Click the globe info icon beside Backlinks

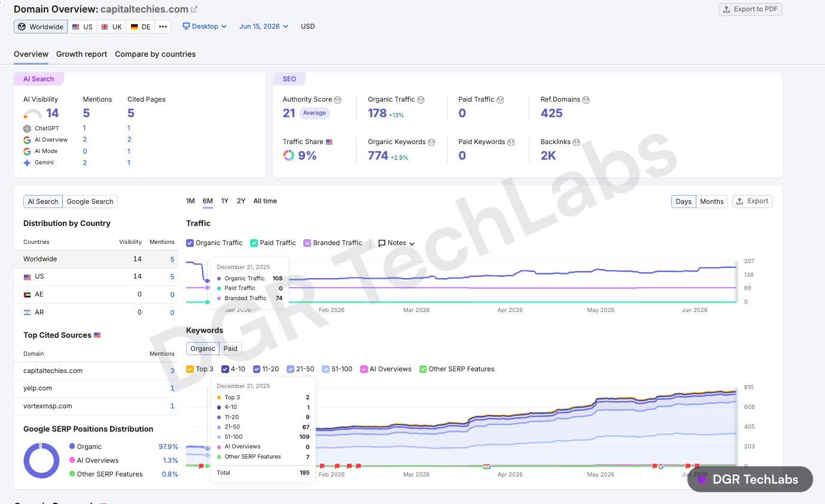(x=576, y=142)
